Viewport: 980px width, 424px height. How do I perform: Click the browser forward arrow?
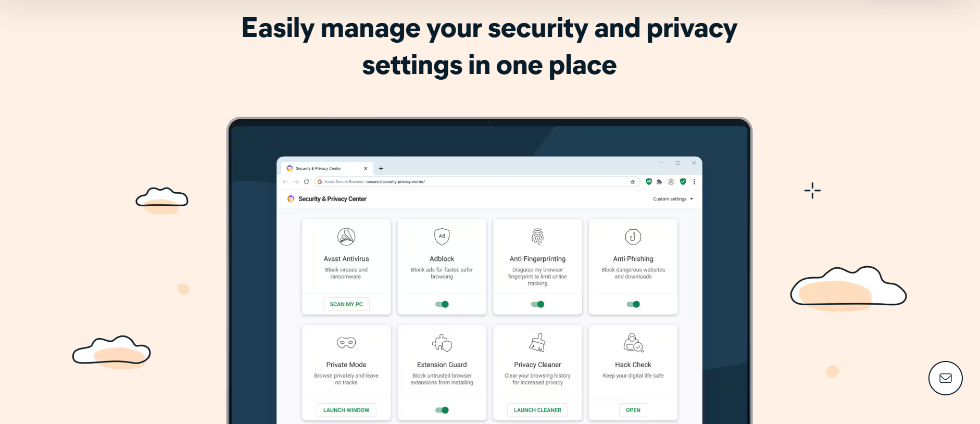(296, 182)
